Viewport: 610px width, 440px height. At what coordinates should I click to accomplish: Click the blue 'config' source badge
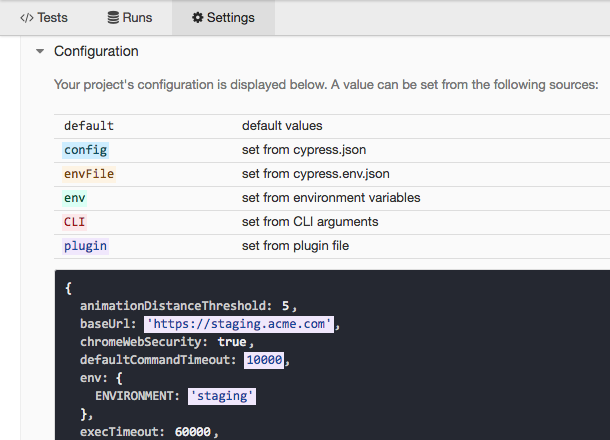click(x=84, y=150)
